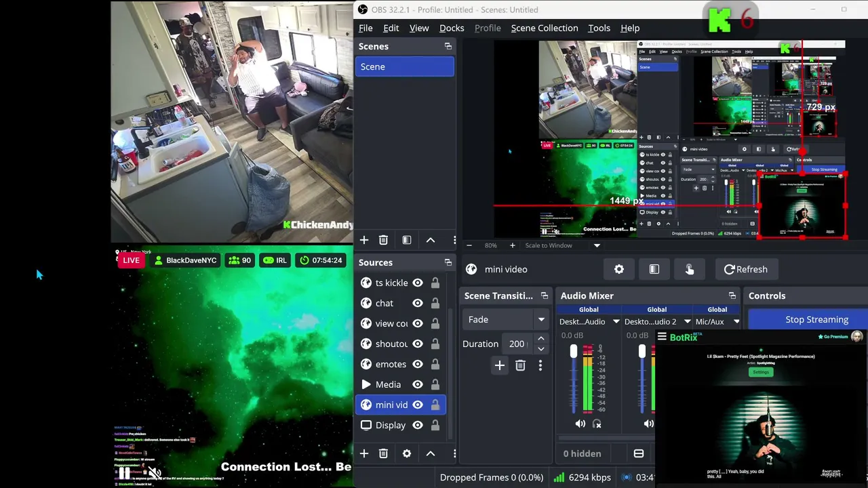The height and width of the screenshot is (488, 868).
Task: Pop out the Scene Transitions dock
Action: (x=545, y=296)
